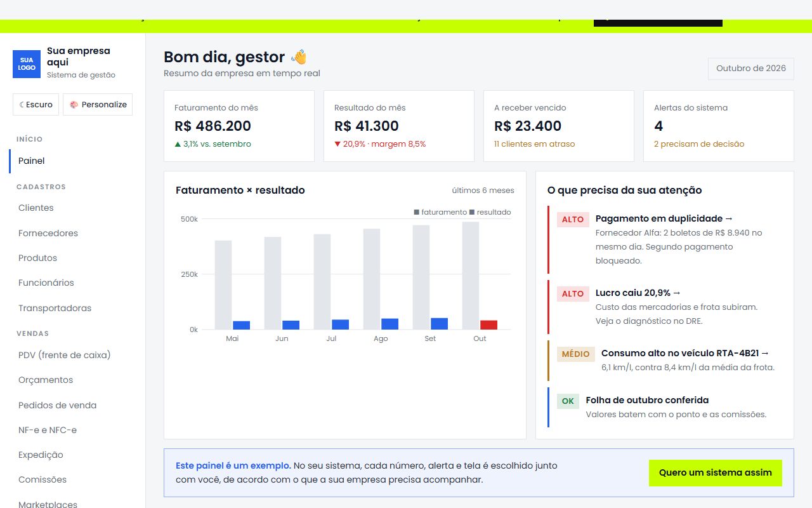Click '20,9% · margem 8,5%' decline indicator
Viewport: 812px width, 508px height.
[380, 144]
